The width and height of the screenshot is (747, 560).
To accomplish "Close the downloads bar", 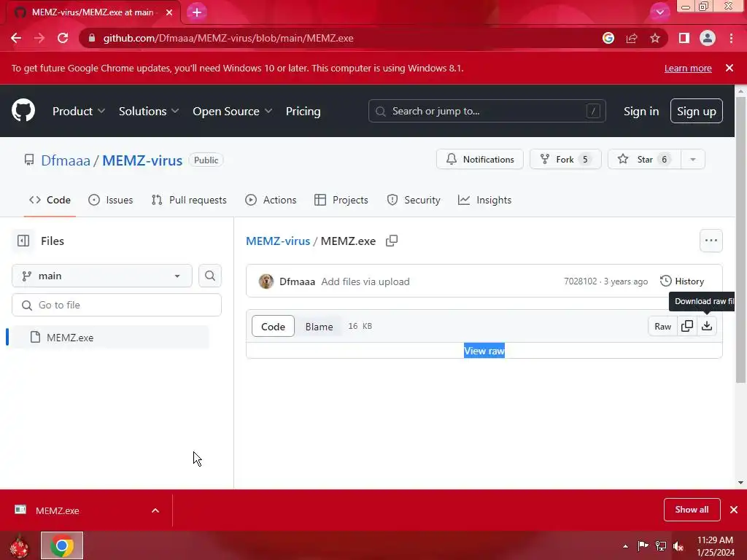I will (734, 510).
